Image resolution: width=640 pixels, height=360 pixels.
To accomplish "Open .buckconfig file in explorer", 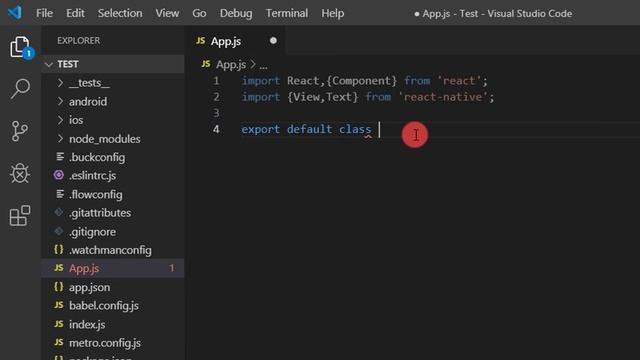I will (x=97, y=157).
